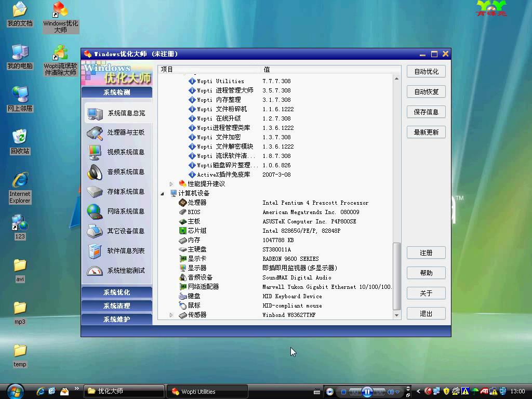Click the 帮助 button
532x399 pixels.
[426, 273]
